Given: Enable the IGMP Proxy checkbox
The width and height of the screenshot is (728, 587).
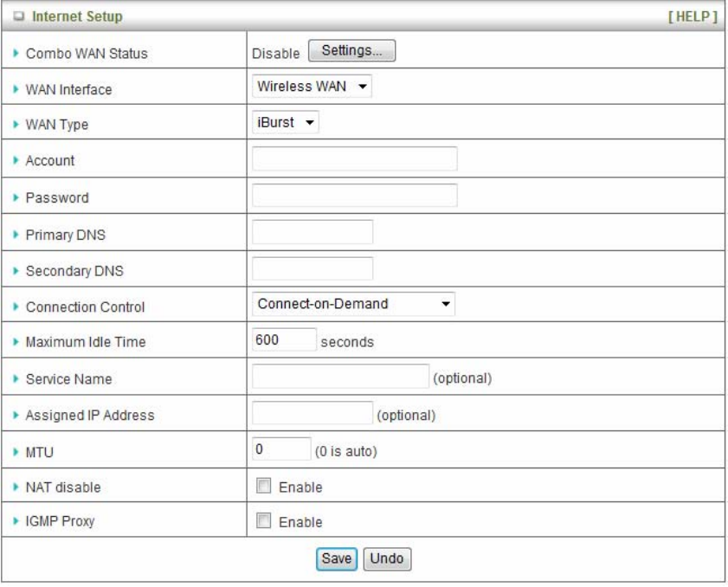Looking at the screenshot, I should 264,520.
